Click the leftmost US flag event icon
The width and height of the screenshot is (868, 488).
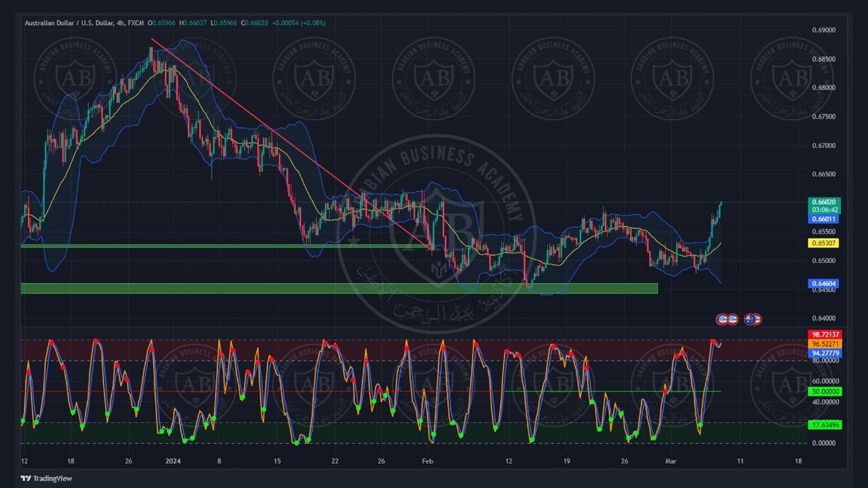pyautogui.click(x=722, y=319)
